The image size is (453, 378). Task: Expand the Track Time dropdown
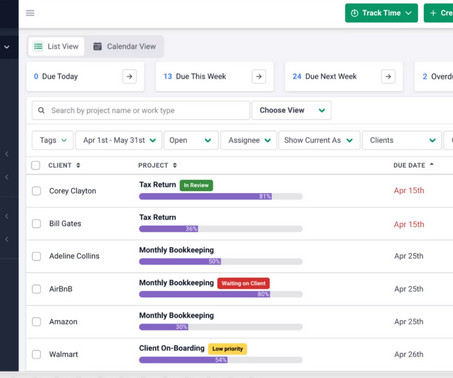click(x=409, y=13)
